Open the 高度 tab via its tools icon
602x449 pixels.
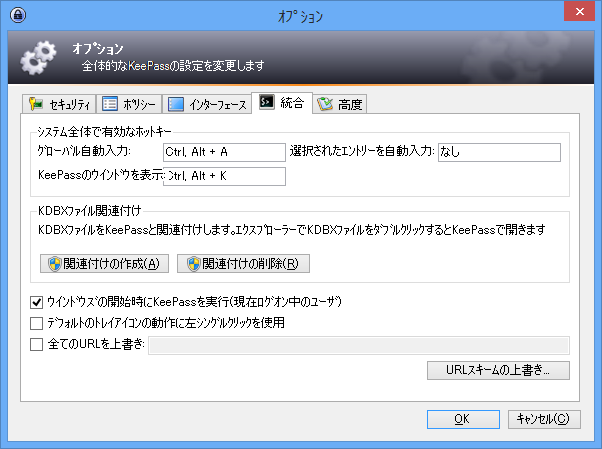(325, 104)
